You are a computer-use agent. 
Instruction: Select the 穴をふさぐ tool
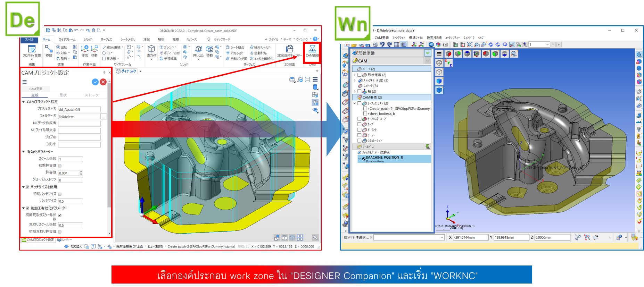pos(234,53)
